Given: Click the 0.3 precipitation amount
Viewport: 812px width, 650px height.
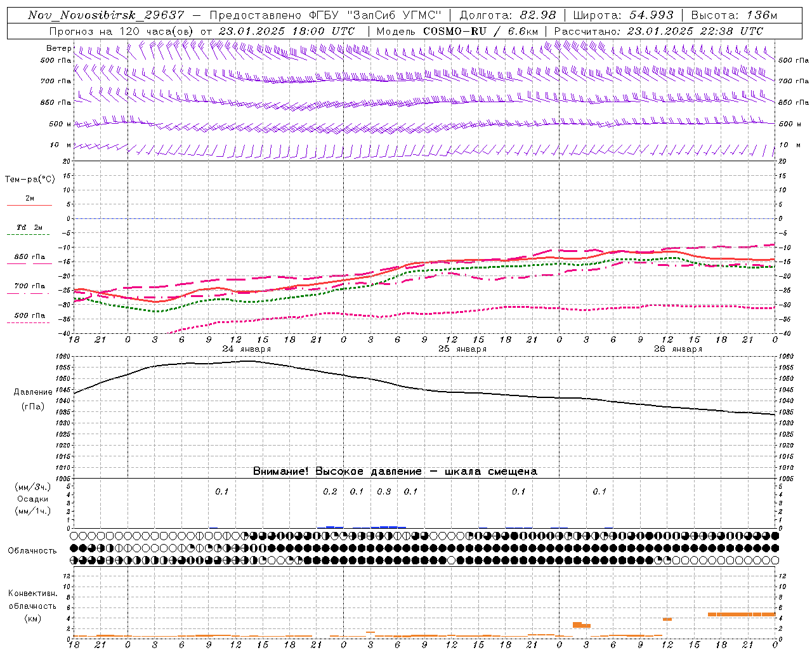Looking at the screenshot, I should [384, 492].
